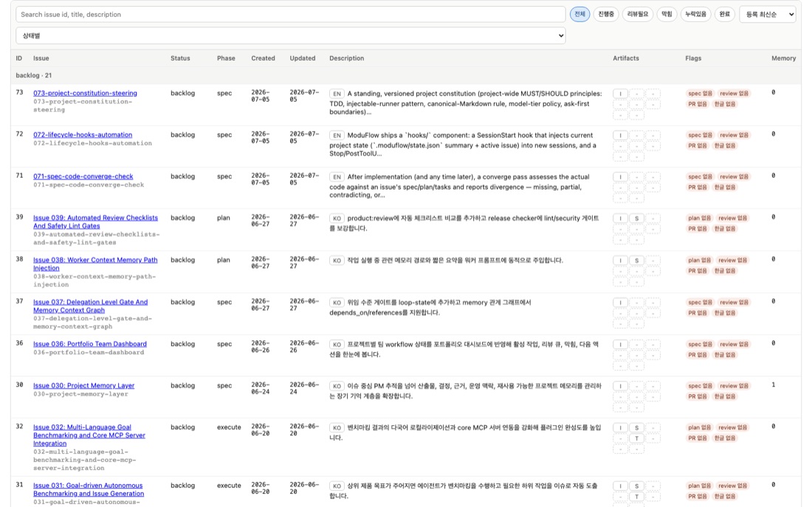
Task: Click the Artifacts column header
Action: click(x=625, y=58)
